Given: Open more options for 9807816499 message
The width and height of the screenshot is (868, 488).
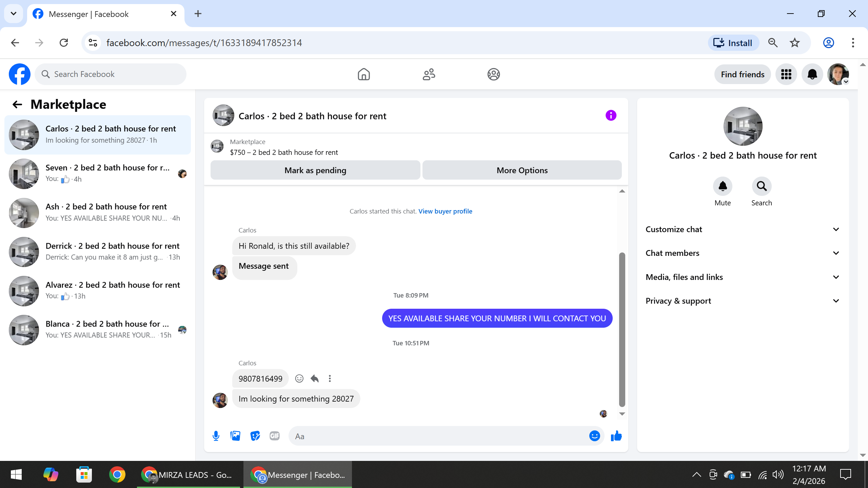Looking at the screenshot, I should 330,379.
